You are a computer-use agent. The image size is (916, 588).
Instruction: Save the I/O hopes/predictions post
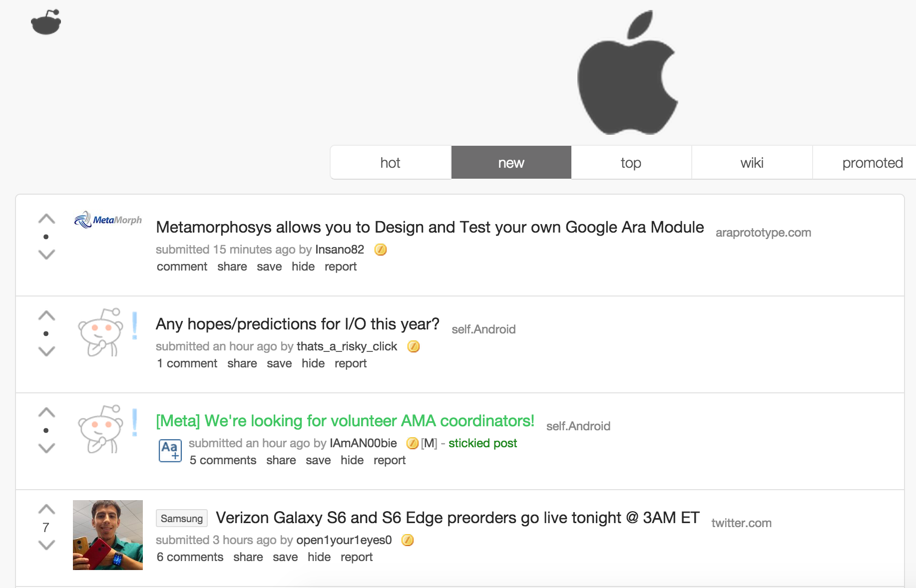[x=279, y=363]
